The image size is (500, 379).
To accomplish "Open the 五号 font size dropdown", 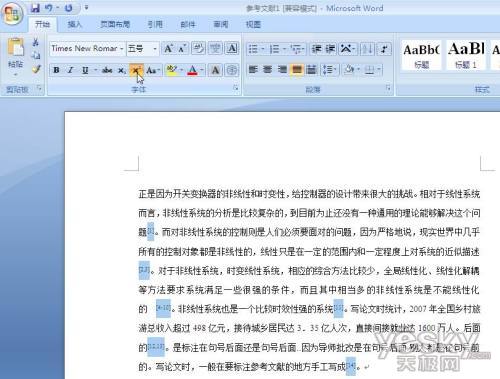I will pyautogui.click(x=155, y=49).
